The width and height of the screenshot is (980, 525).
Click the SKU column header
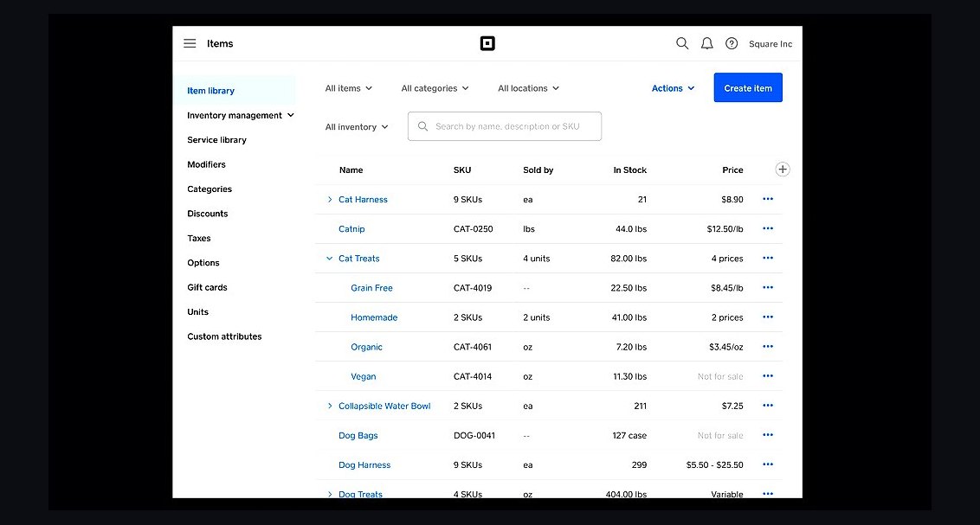point(462,170)
